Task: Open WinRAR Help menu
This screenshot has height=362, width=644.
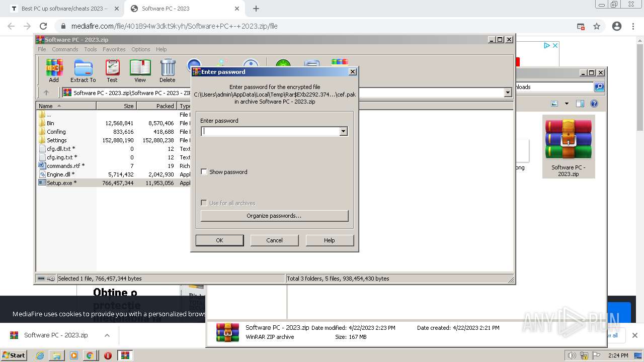Action: tap(161, 49)
